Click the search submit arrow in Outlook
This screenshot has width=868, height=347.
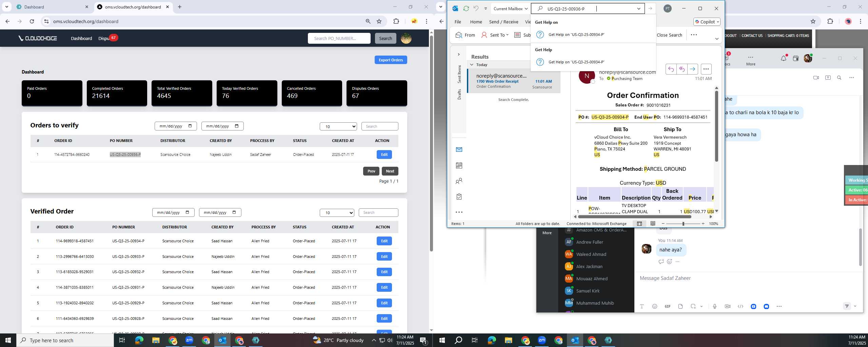pos(650,9)
